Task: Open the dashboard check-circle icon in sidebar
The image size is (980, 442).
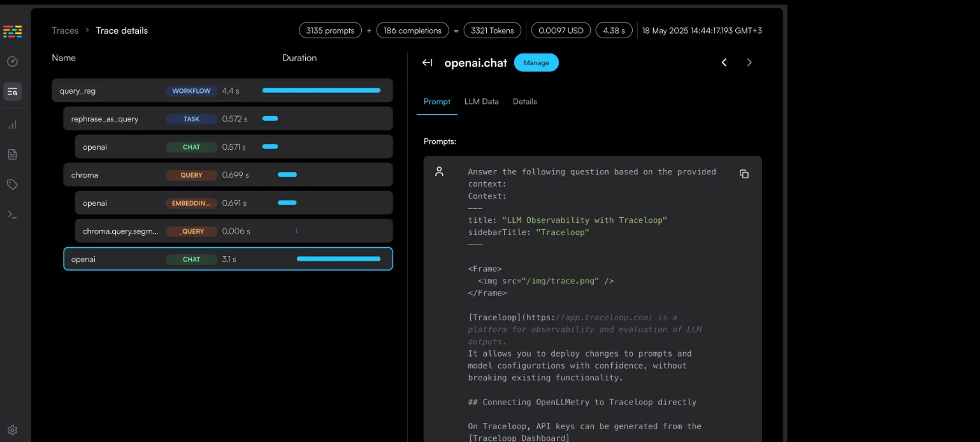Action: point(12,61)
